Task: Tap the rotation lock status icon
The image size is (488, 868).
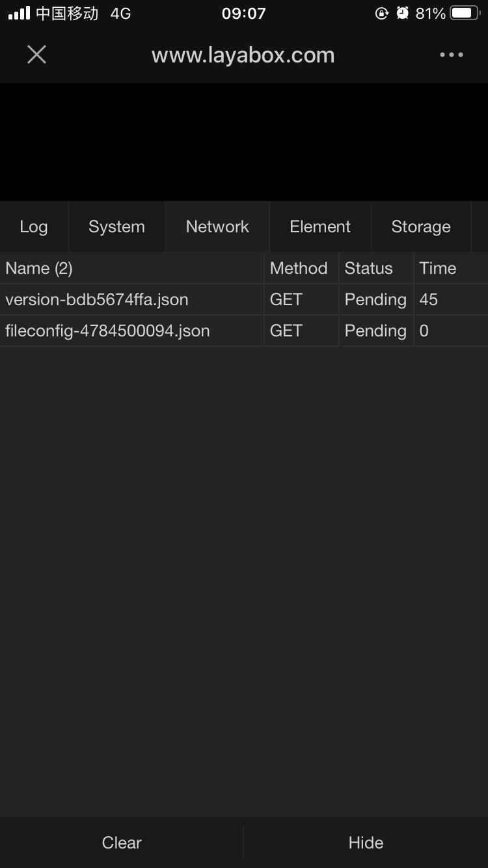Action: pyautogui.click(x=382, y=13)
